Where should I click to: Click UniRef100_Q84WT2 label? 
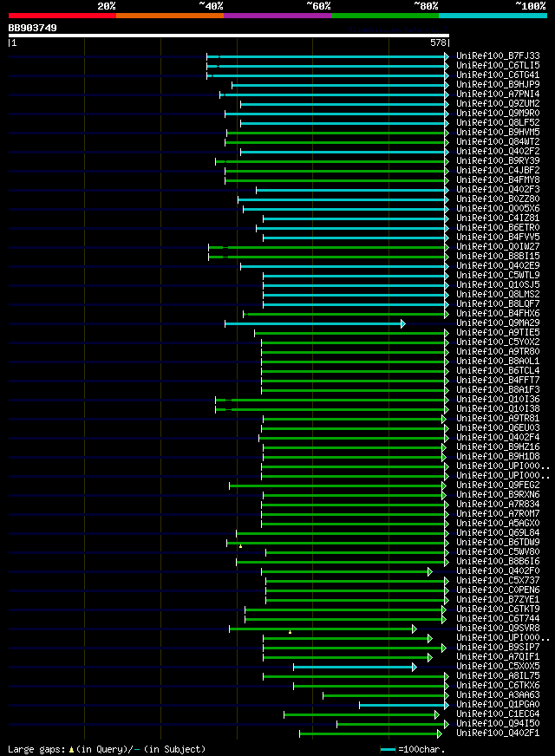[x=498, y=142]
